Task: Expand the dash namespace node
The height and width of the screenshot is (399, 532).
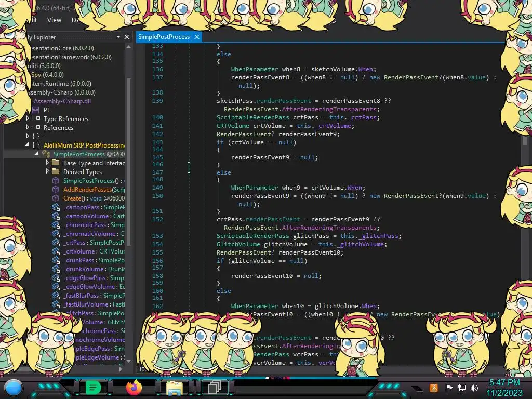Action: click(28, 136)
